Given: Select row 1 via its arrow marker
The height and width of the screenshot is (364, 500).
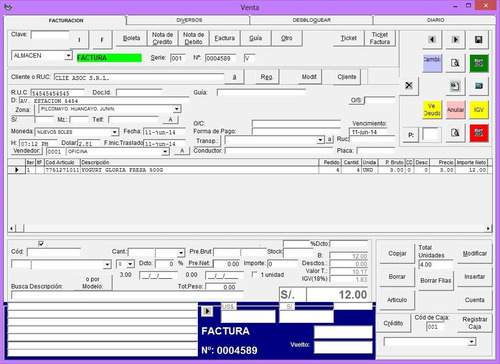Looking at the screenshot, I should (17, 170).
